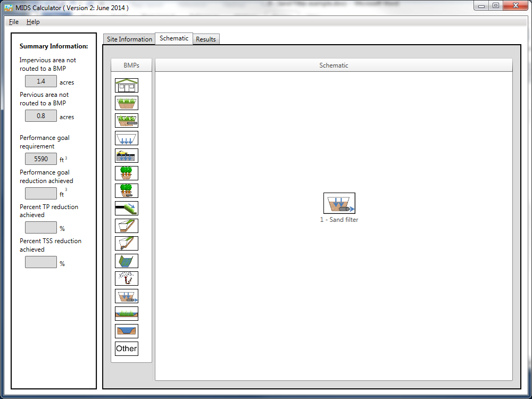This screenshot has width=532, height=399.
Task: Open the File menu
Action: click(x=13, y=22)
